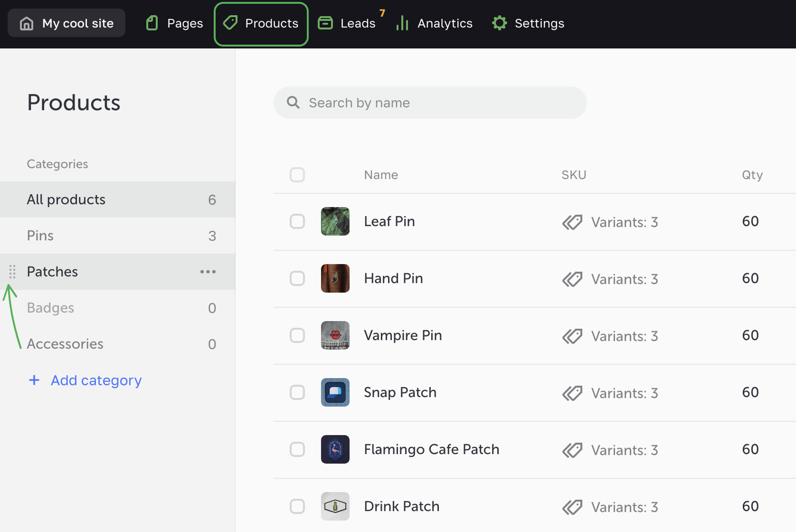Click the home icon beside My cool site

tap(27, 23)
